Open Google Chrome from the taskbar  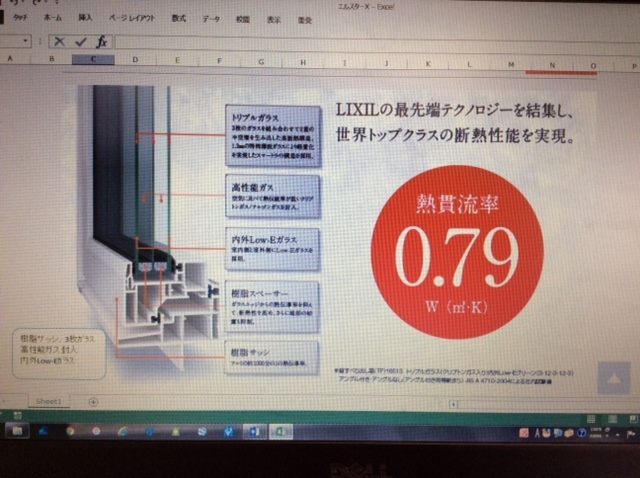point(70,431)
